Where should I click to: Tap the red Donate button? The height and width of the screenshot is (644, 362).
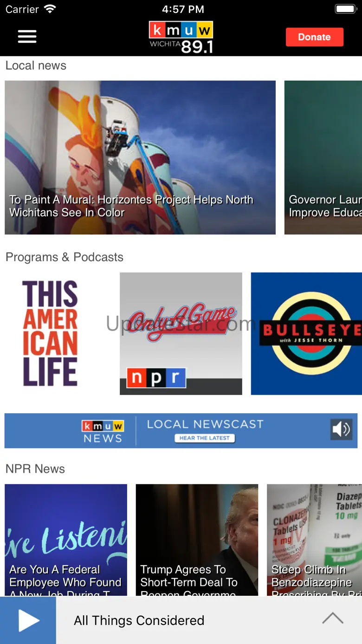coord(314,37)
